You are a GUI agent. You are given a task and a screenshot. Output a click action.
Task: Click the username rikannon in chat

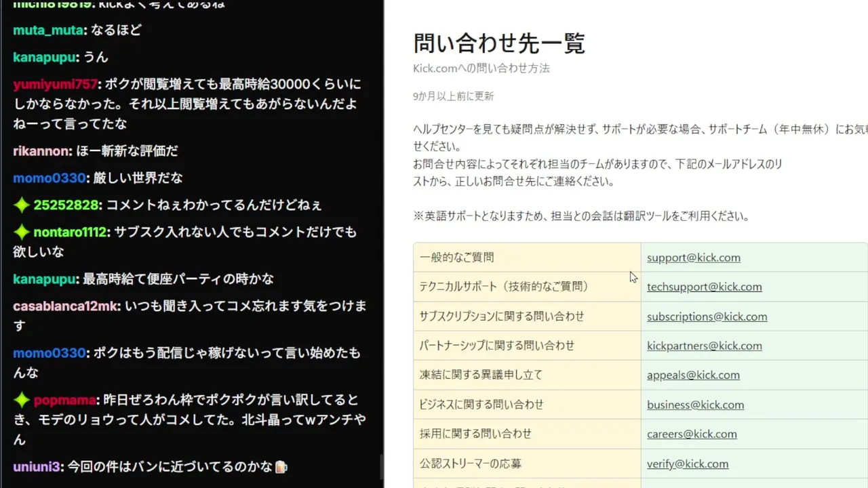[41, 151]
